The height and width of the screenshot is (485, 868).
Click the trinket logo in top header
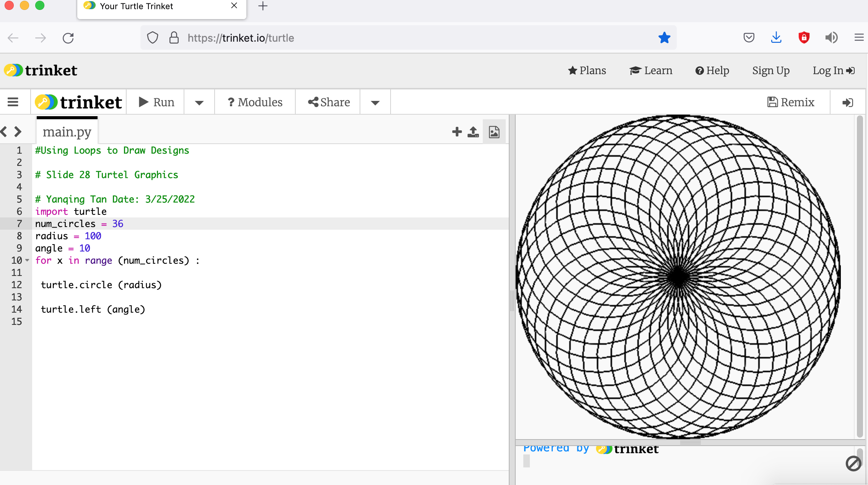(41, 70)
